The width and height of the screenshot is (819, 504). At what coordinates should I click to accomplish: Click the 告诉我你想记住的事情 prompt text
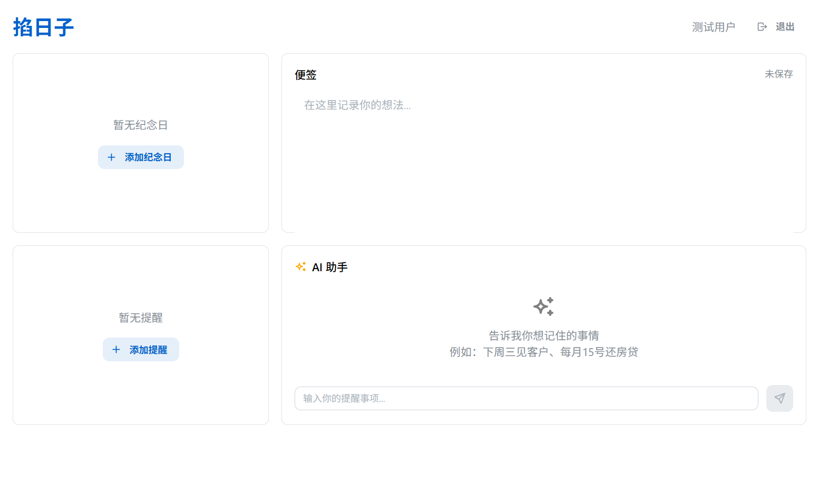point(543,335)
